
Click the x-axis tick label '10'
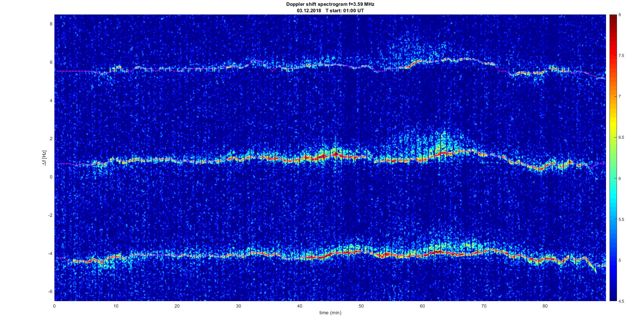[116, 306]
